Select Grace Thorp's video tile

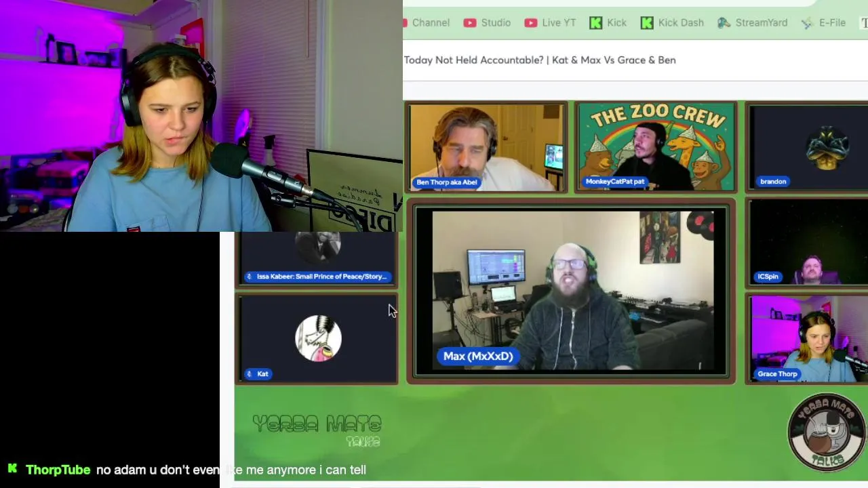(808, 339)
